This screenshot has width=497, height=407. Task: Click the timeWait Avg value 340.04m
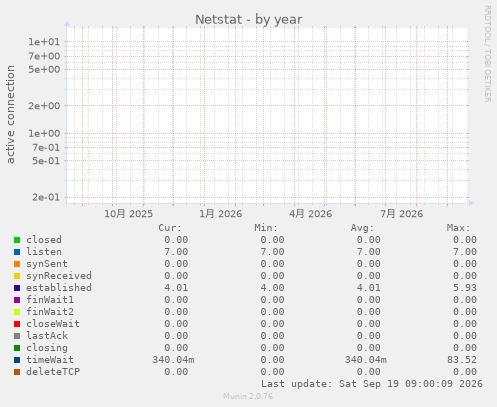pos(366,360)
